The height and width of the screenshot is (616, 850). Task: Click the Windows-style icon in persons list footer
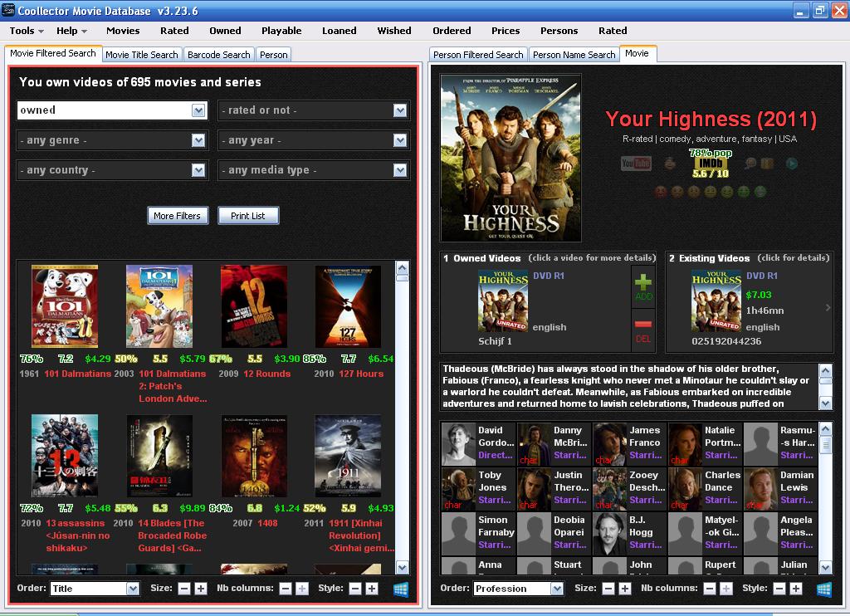pyautogui.click(x=824, y=589)
